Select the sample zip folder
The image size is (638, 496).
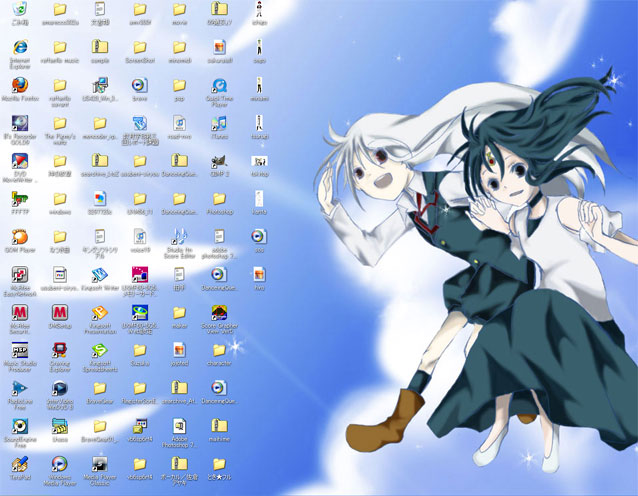point(100,47)
